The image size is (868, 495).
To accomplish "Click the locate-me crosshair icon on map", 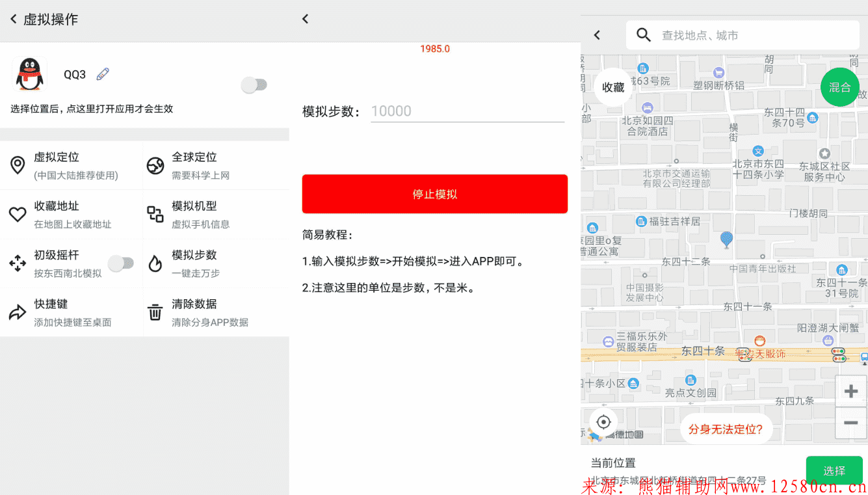I will (x=603, y=422).
